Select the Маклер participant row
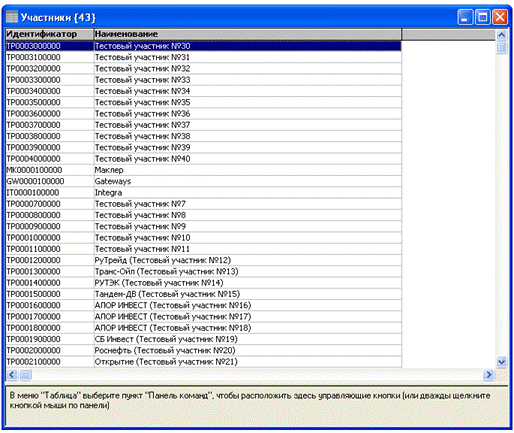The height and width of the screenshot is (433, 514). (x=204, y=170)
